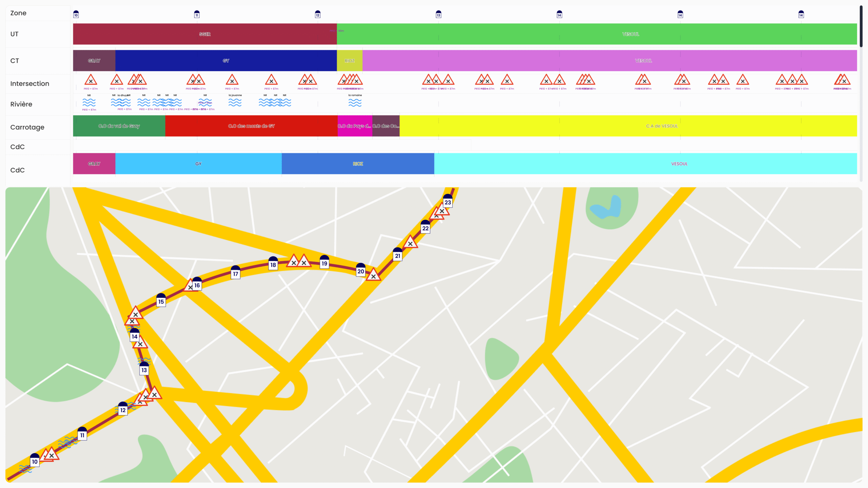Click the la romaine river wave icon
This screenshot has height=488, width=868.
(355, 102)
